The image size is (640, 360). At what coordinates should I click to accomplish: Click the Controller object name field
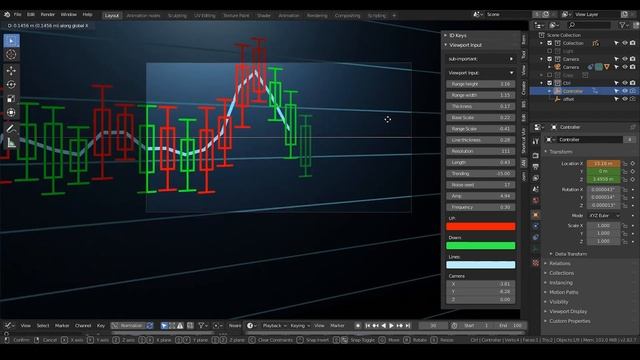(x=589, y=140)
